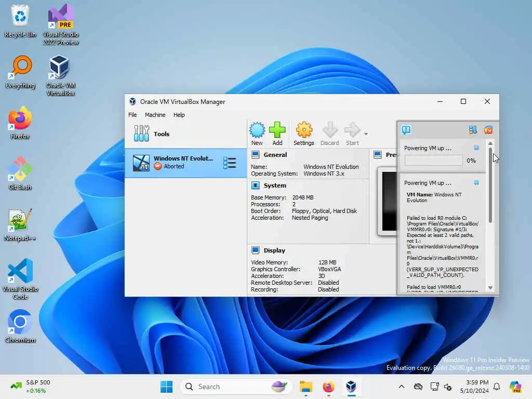Open Notepad++ desktop icon
This screenshot has height=399, width=532.
pos(20,224)
